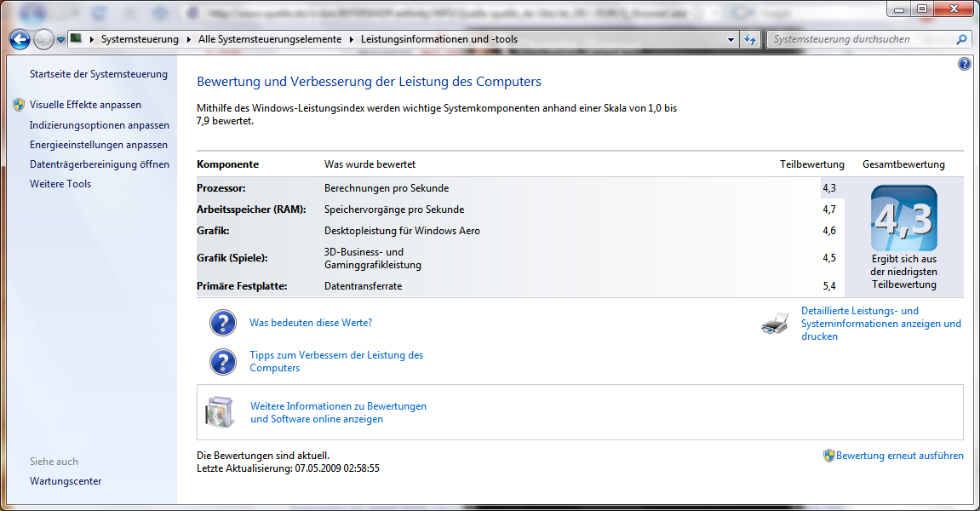This screenshot has width=980, height=511.
Task: Click the 4,3 Gesamtbewertung score badge
Action: point(903,218)
